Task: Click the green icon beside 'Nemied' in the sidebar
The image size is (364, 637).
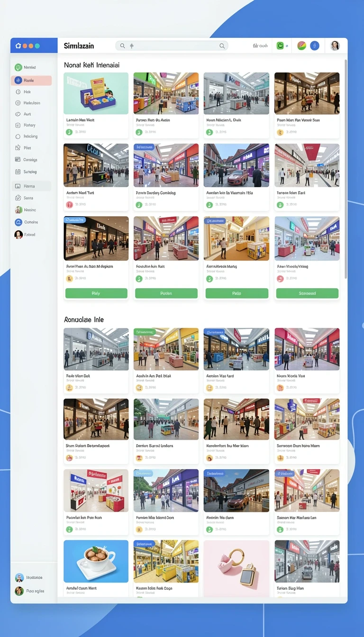Action: (x=18, y=67)
